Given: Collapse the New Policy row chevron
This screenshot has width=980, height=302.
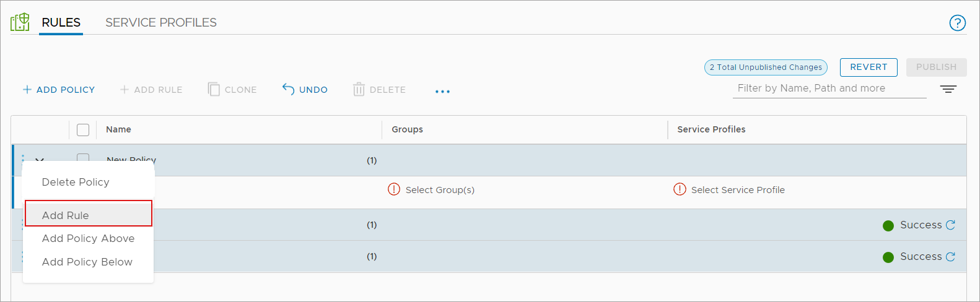Looking at the screenshot, I should tap(40, 159).
